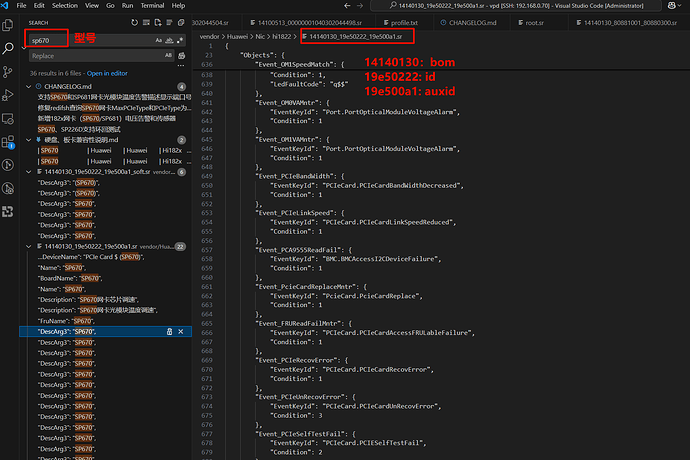Click into the Replace input field
Screen dimensions: 690x460
coord(90,56)
